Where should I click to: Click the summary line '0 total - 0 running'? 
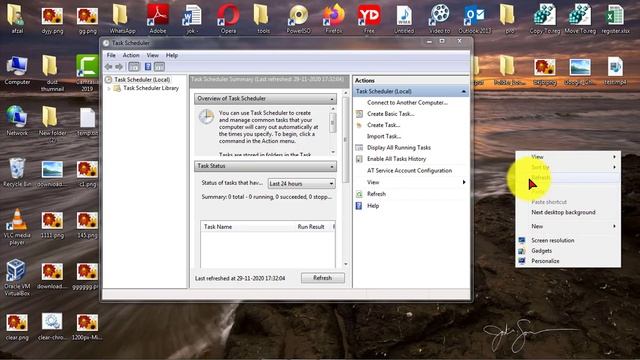[267, 197]
